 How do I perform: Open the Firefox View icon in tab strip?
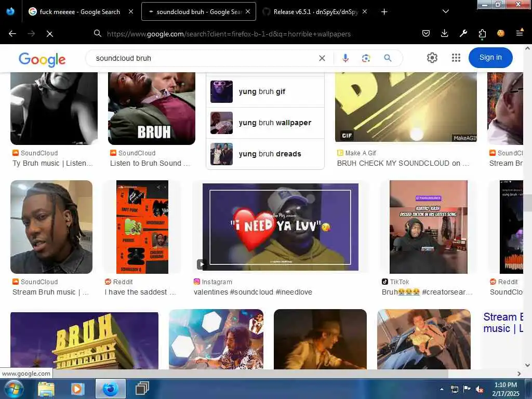10,11
